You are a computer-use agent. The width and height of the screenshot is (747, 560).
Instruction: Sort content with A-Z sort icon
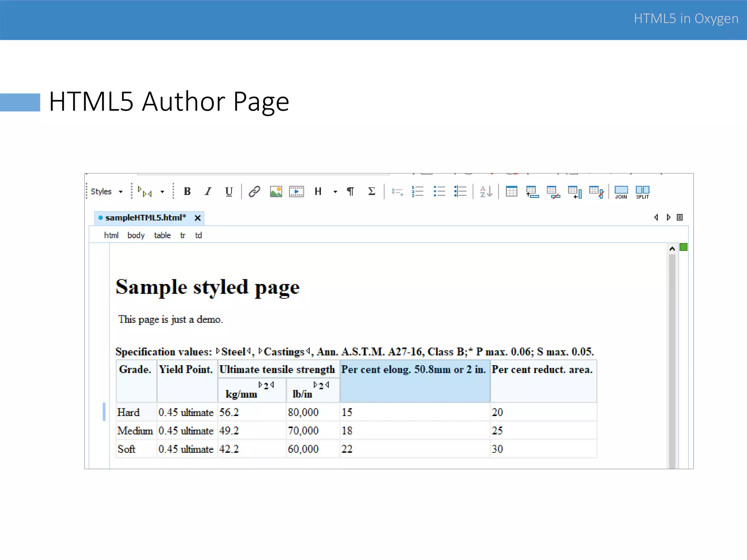pyautogui.click(x=486, y=191)
